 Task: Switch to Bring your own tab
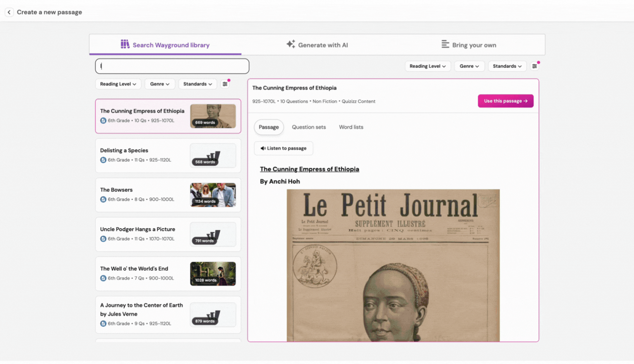tap(469, 45)
